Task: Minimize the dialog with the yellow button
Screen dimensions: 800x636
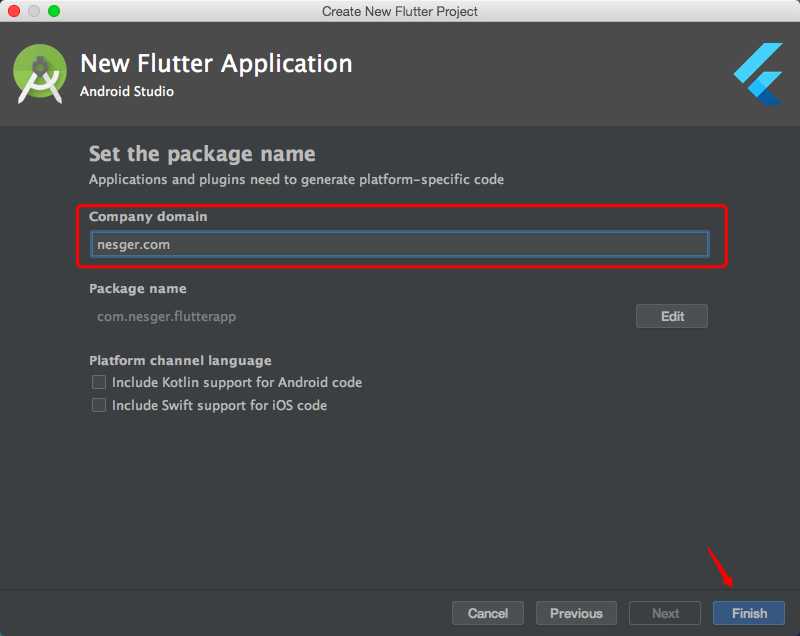Action: pyautogui.click(x=34, y=11)
